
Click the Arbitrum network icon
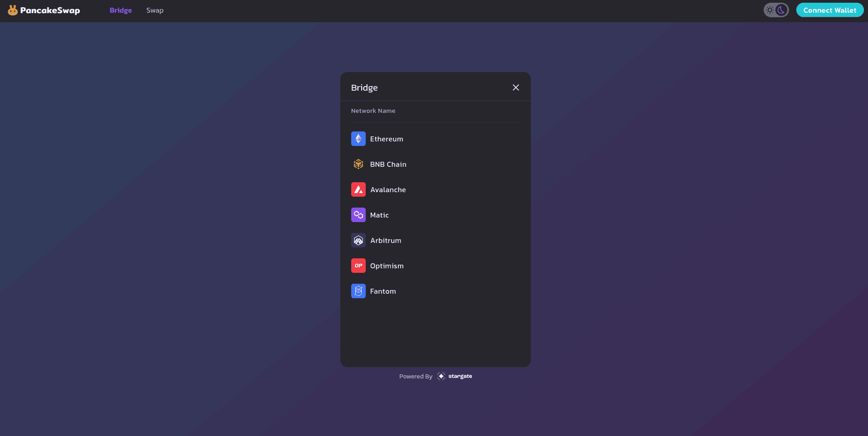point(358,240)
